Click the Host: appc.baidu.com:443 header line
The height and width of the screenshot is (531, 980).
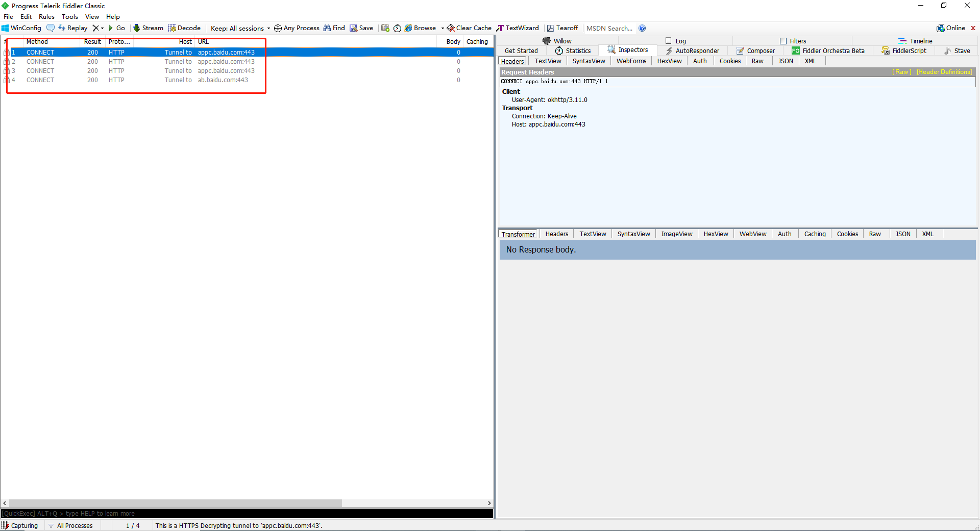tap(548, 124)
